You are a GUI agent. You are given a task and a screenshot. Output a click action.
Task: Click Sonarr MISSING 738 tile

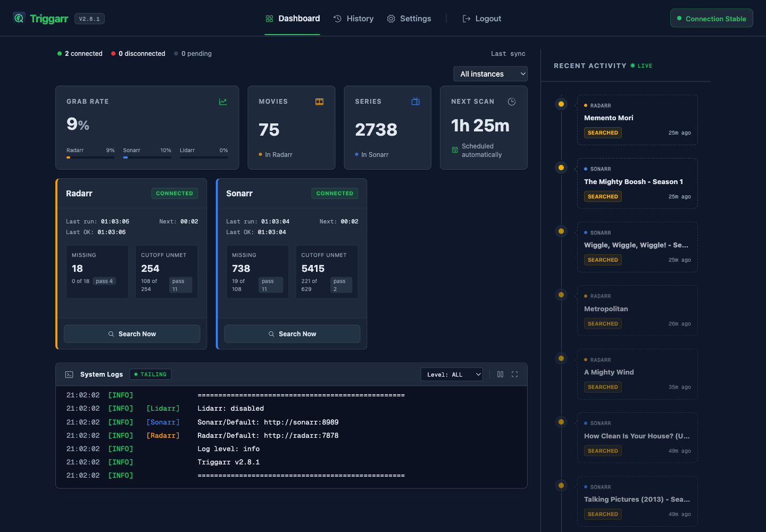click(x=257, y=272)
